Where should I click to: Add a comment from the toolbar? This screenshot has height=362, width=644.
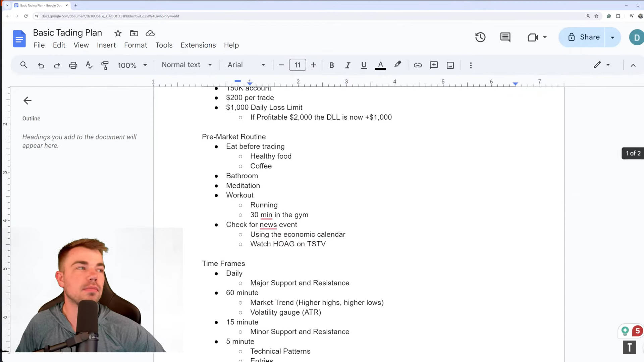434,65
